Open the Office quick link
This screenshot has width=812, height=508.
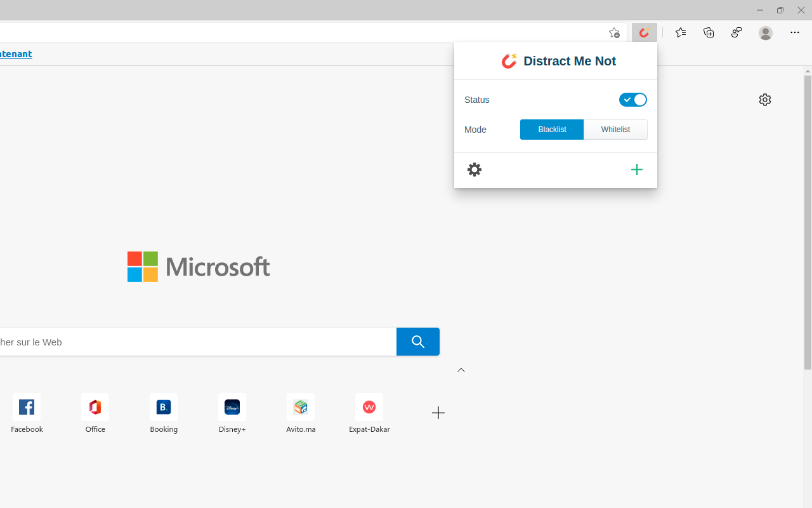click(x=95, y=414)
